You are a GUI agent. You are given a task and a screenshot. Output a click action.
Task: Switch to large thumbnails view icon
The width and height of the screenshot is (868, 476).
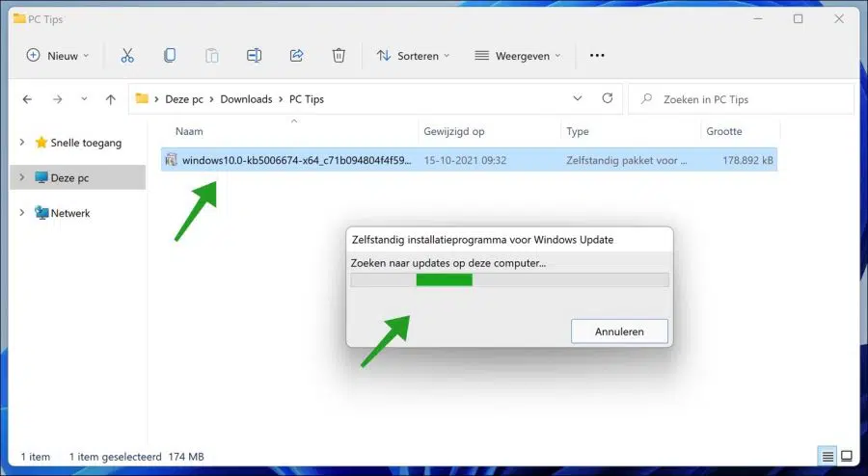click(x=847, y=456)
